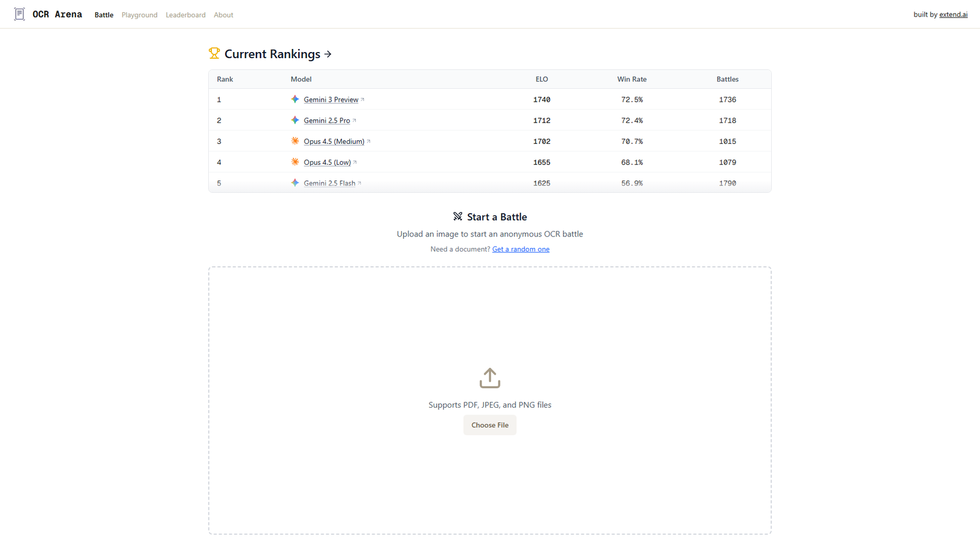980x551 pixels.
Task: Click the Gemini 2.5 Flash sparkle icon
Action: 295,183
